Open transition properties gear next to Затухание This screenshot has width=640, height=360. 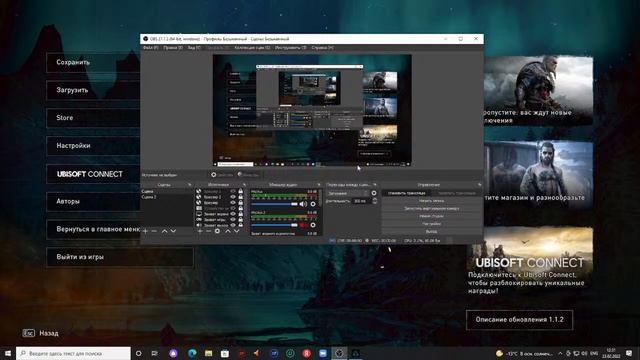[x=374, y=193]
